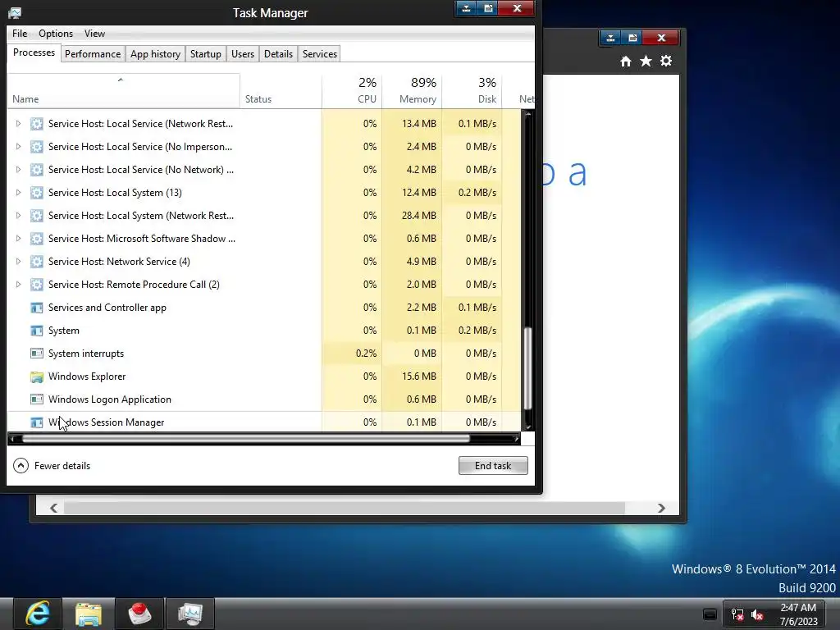Sort by the Status column header
This screenshot has width=840, height=630.
[281, 91]
